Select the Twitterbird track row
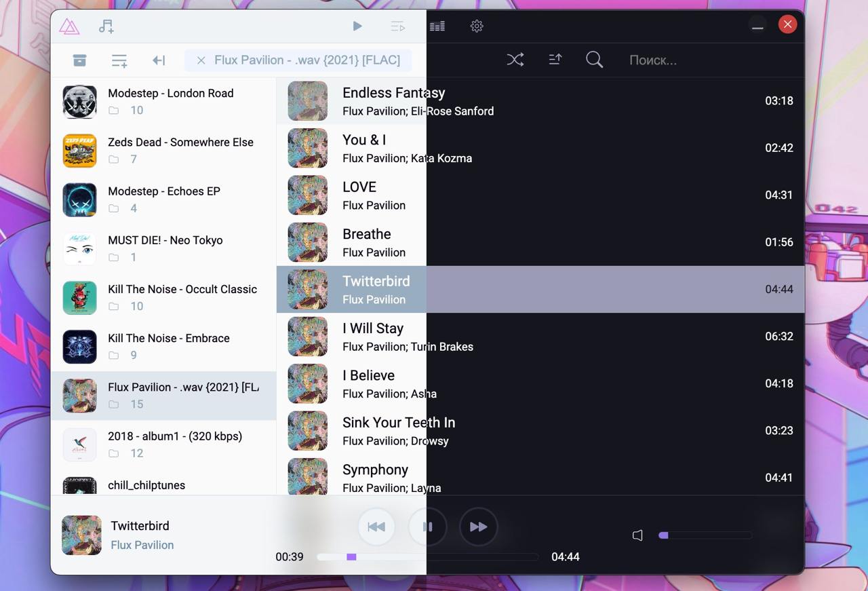Screen dimensions: 868x591 (x=540, y=289)
